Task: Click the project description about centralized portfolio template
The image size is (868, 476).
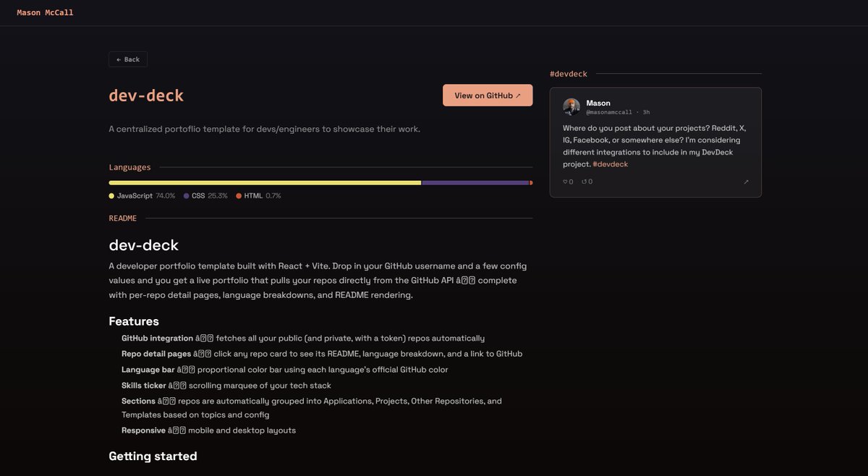Action: (264, 129)
